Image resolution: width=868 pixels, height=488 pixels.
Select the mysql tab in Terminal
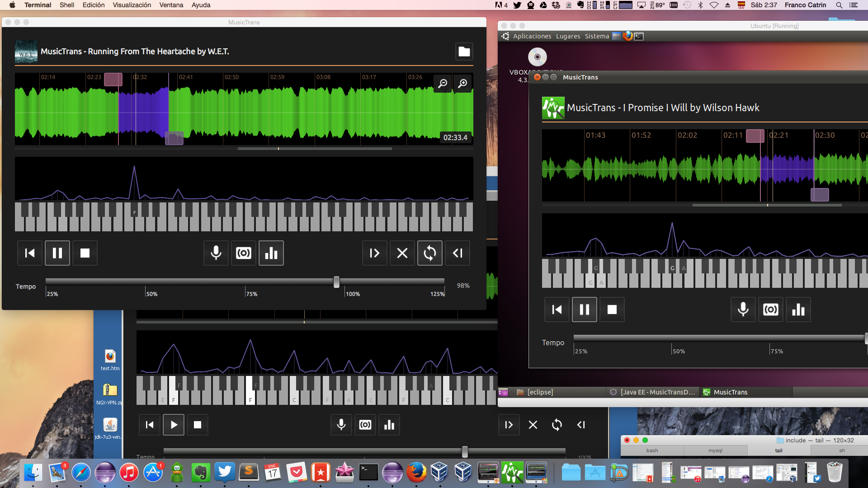click(716, 450)
